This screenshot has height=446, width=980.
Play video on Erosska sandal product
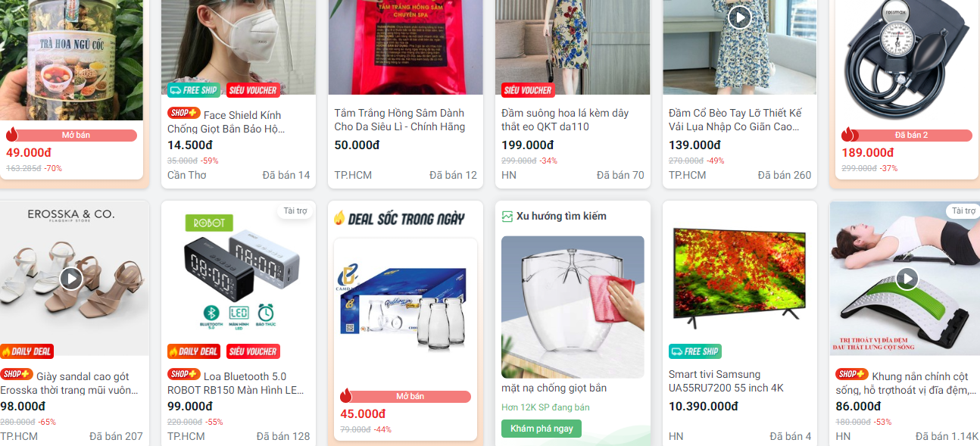pyautogui.click(x=71, y=279)
